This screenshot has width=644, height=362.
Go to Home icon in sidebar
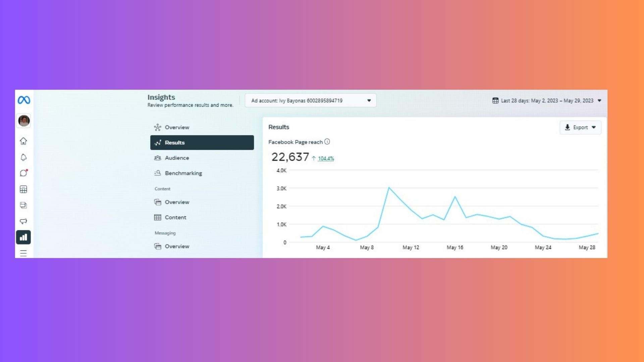[x=23, y=141]
